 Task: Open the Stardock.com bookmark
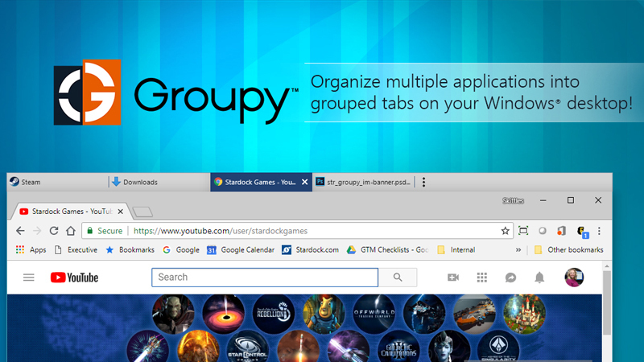click(311, 249)
